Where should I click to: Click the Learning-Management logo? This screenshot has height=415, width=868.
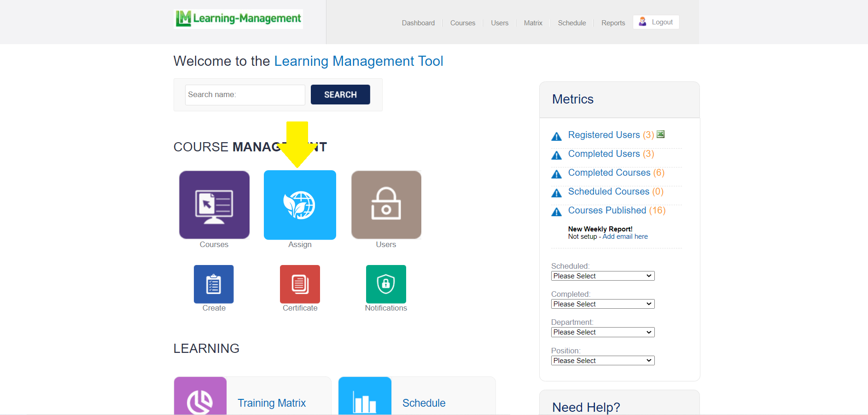[x=238, y=19]
